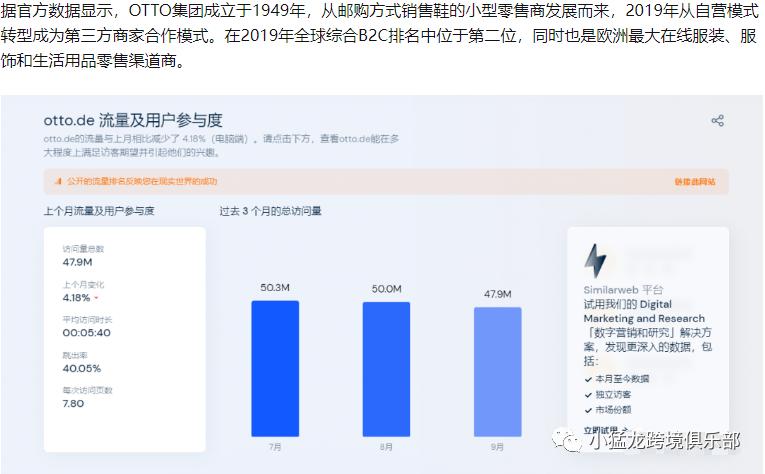Select the September bar in the visits chart
This screenshot has height=474, width=765.
[498, 372]
